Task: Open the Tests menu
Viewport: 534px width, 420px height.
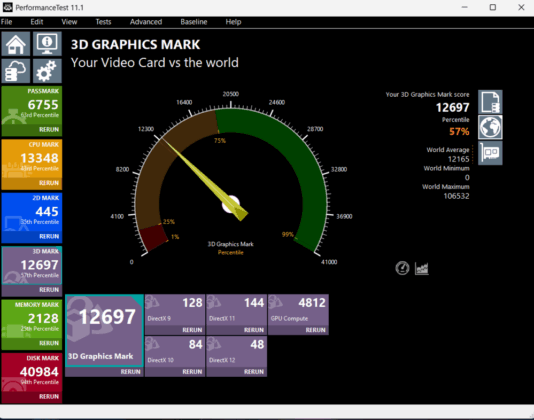Action: tap(103, 22)
